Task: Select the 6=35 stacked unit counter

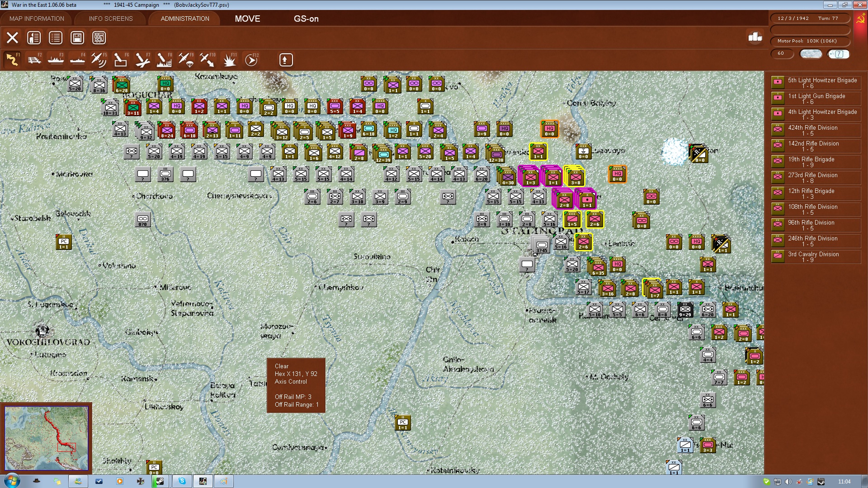Action: coord(598,267)
